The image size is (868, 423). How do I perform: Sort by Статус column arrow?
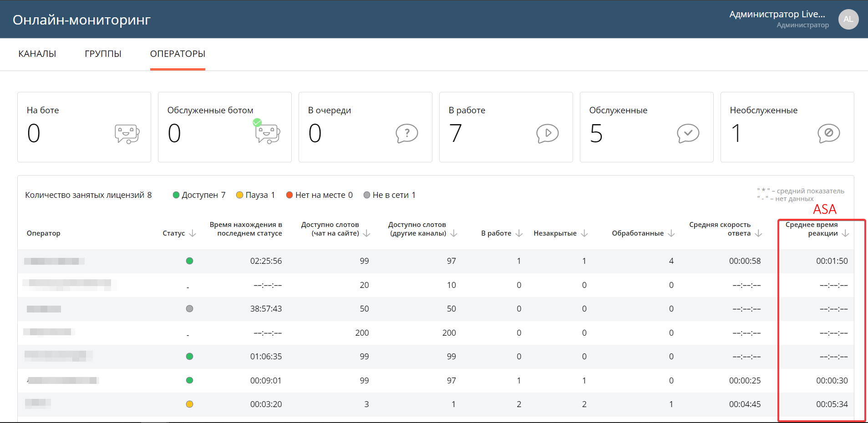coord(193,233)
